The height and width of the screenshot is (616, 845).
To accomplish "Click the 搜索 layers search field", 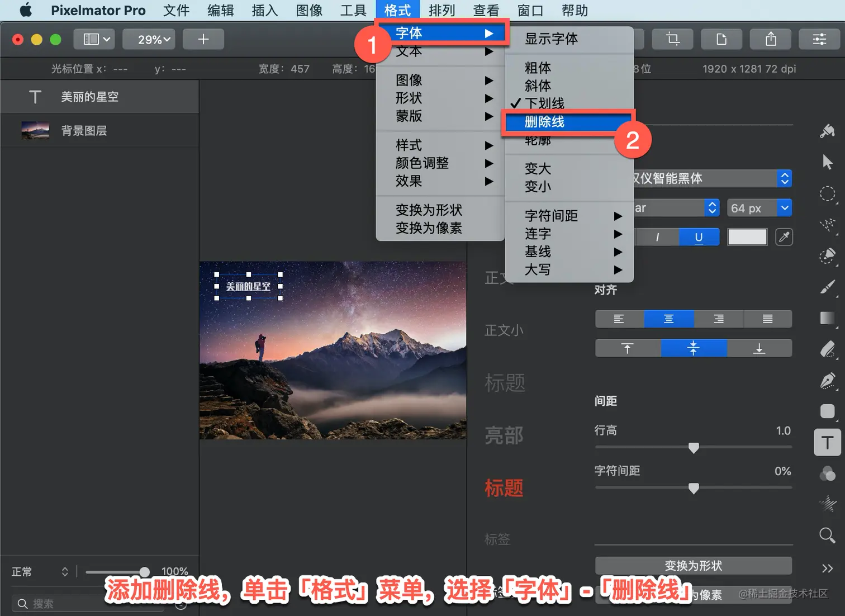I will pyautogui.click(x=89, y=604).
